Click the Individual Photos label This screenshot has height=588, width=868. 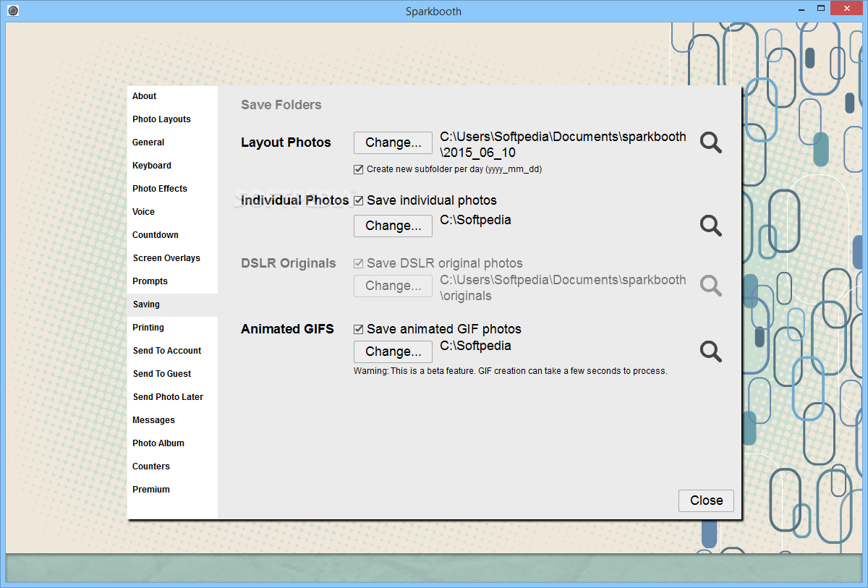point(295,200)
